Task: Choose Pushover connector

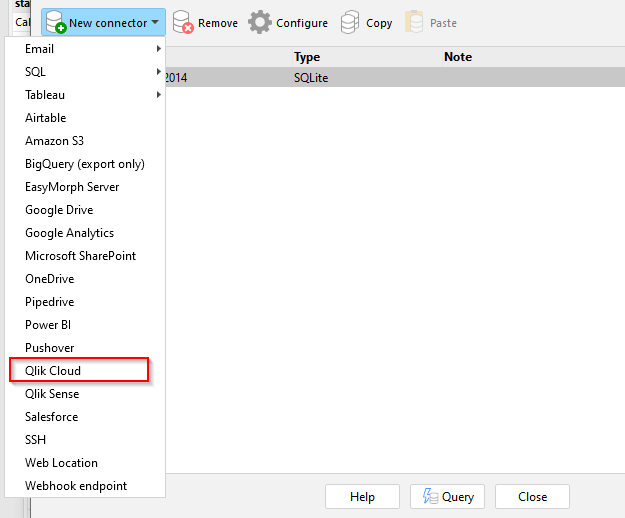Action: [85, 348]
